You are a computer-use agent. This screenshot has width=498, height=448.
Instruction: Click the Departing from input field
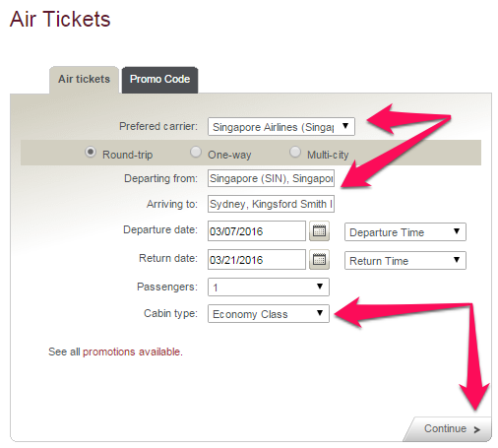(271, 178)
